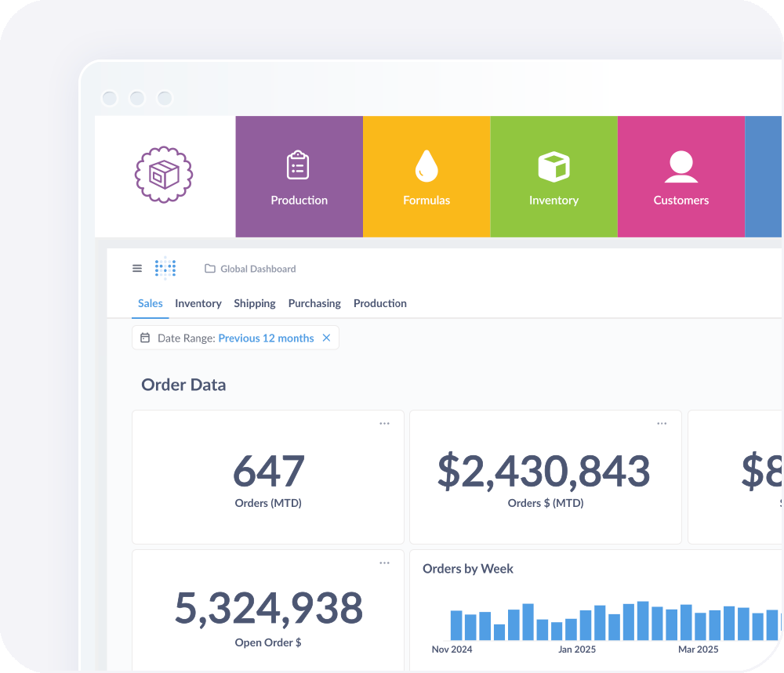Open the Production module tile
Viewport: 784px width, 673px height.
click(299, 177)
